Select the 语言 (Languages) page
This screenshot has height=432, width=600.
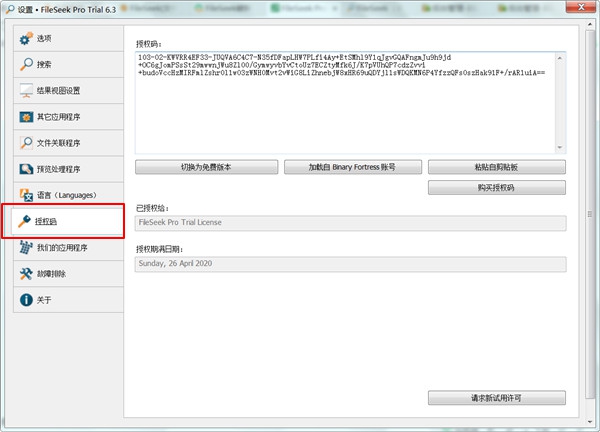(x=68, y=195)
